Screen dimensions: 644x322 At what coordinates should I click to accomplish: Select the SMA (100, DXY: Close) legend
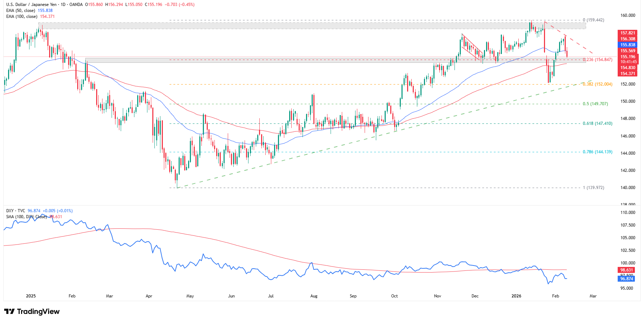tap(26, 217)
